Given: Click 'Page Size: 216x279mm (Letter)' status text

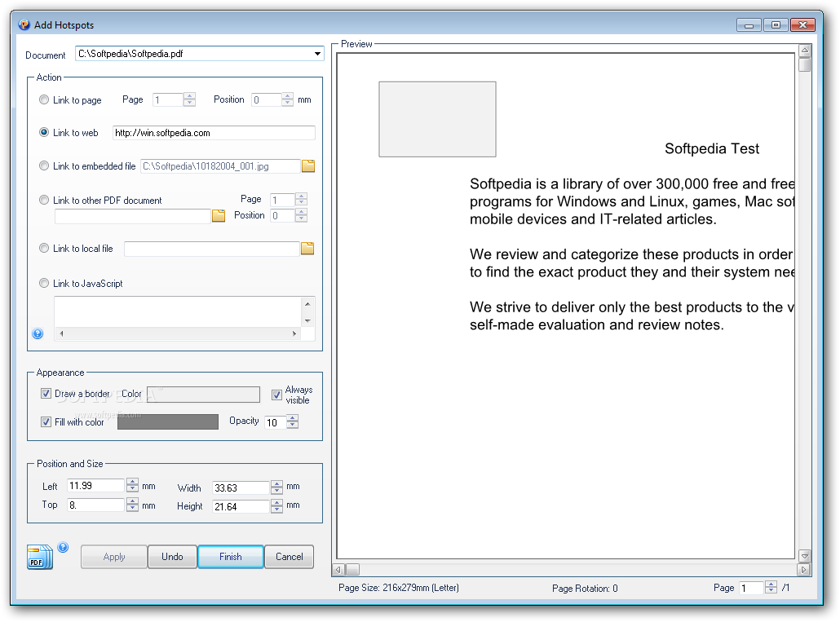Looking at the screenshot, I should (399, 588).
